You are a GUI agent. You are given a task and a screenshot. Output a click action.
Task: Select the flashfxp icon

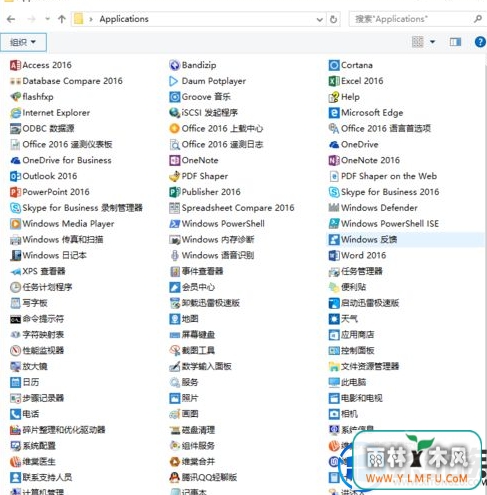[x=15, y=97]
